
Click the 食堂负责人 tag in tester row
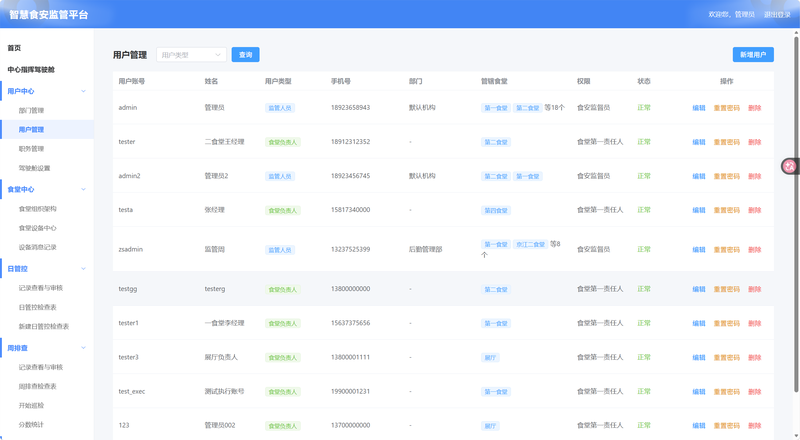tap(283, 142)
